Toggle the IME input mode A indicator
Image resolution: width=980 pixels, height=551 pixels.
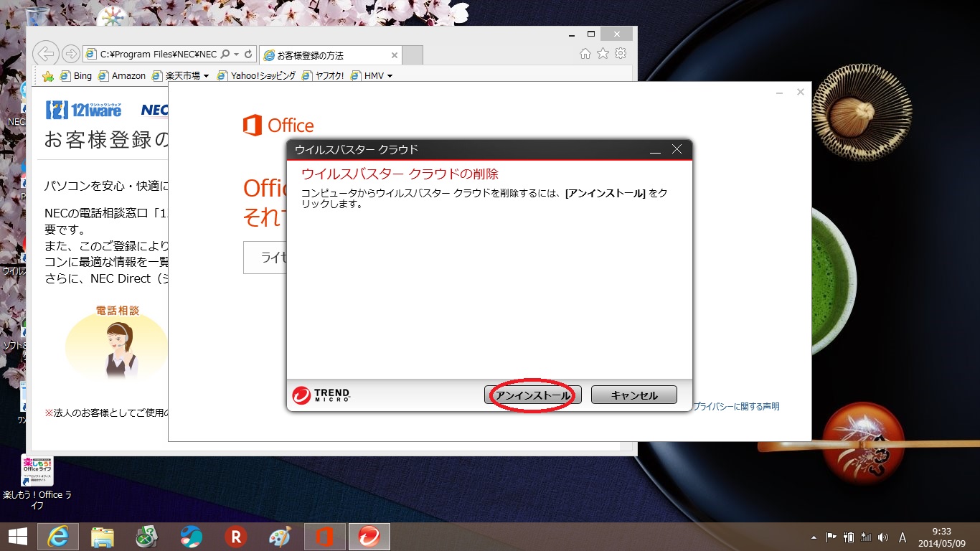(903, 537)
